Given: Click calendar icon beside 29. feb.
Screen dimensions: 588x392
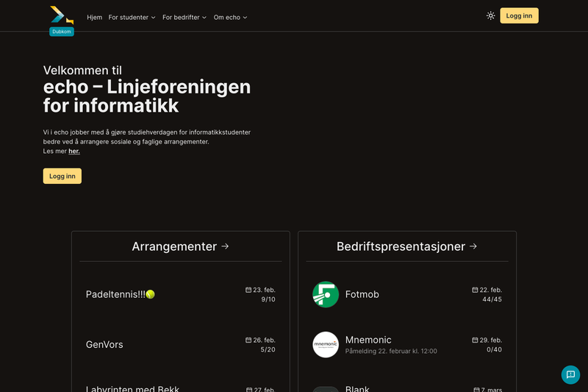Looking at the screenshot, I should coord(475,340).
